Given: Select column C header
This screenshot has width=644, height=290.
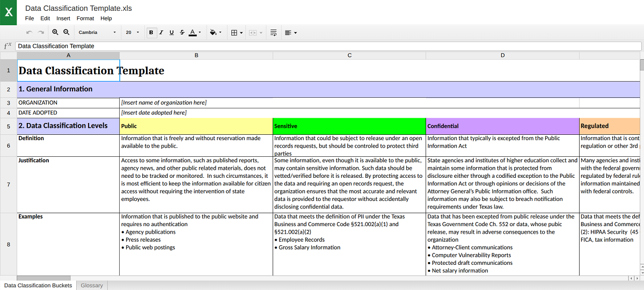Looking at the screenshot, I should (x=349, y=55).
